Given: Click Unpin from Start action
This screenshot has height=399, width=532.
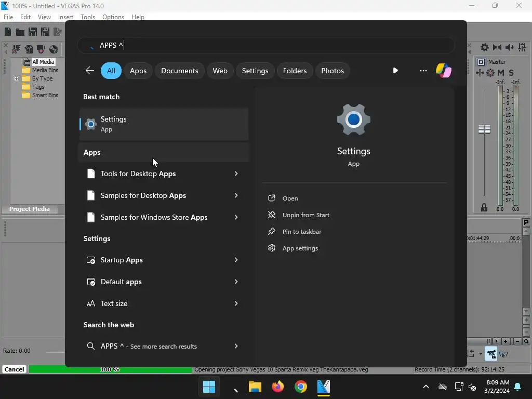Looking at the screenshot, I should click(x=299, y=215).
